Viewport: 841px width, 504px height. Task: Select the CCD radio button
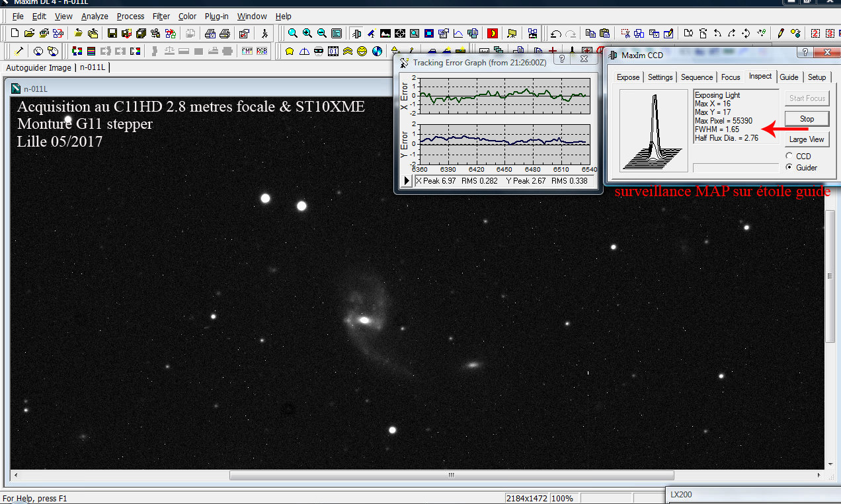(x=789, y=157)
